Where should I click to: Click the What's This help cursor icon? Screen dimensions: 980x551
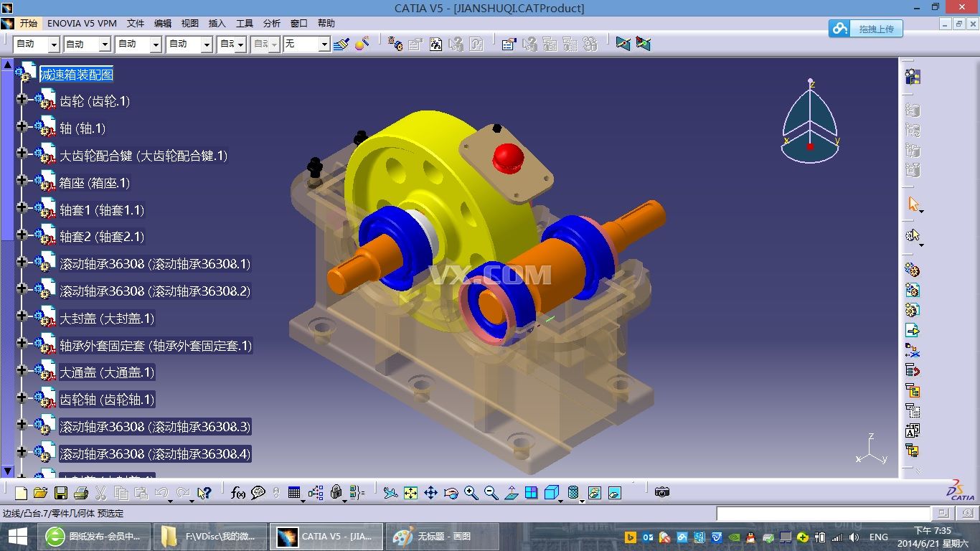pyautogui.click(x=204, y=493)
